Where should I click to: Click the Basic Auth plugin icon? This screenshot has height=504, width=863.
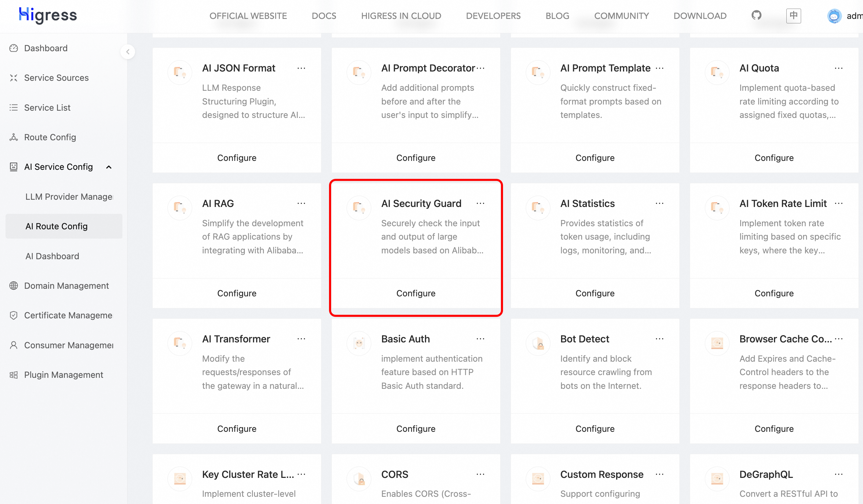coord(359,343)
